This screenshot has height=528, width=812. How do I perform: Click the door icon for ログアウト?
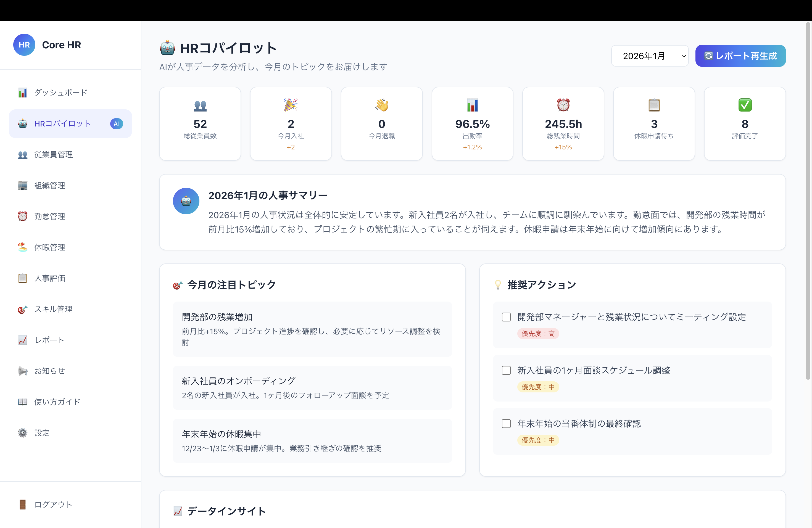(23, 504)
